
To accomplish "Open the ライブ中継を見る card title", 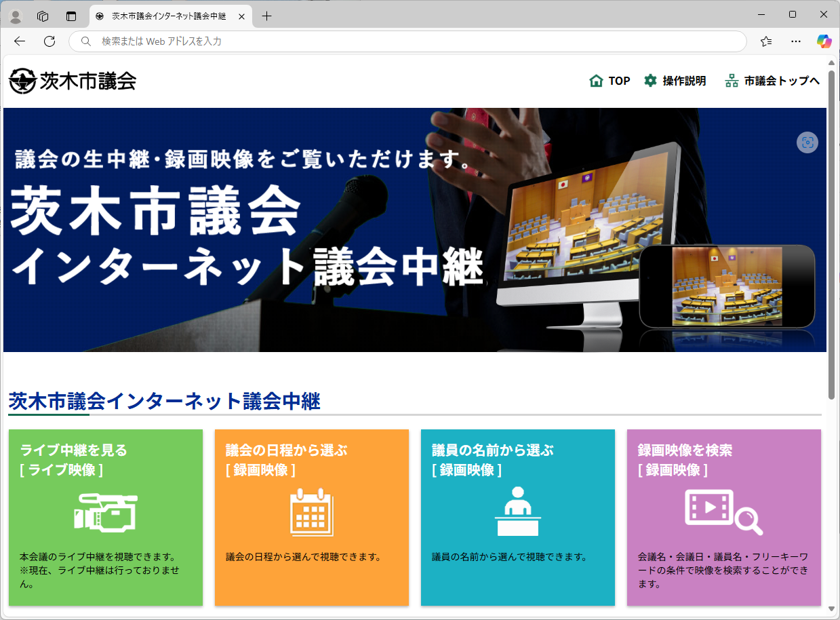I will tap(73, 450).
